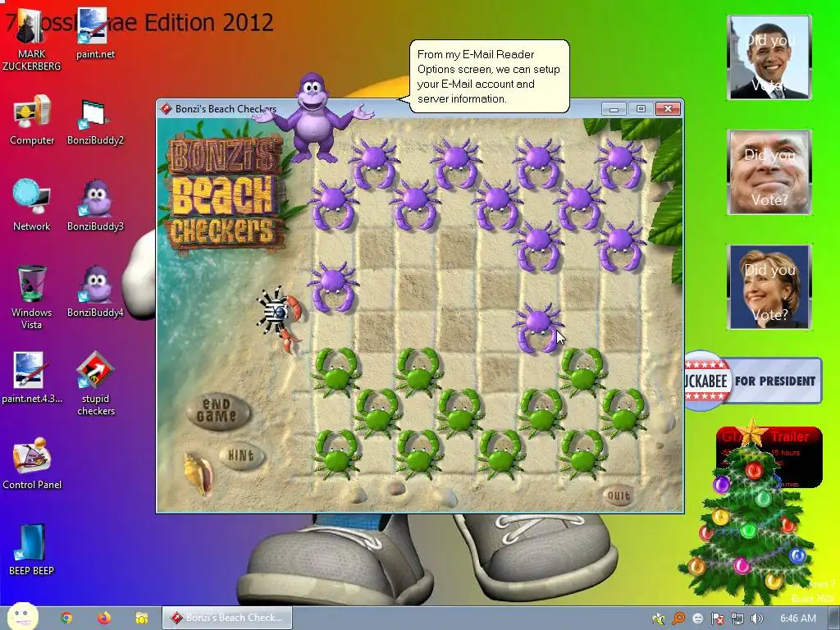The height and width of the screenshot is (630, 840).
Task: Close the Bonzi's Beach Checkers window
Action: [668, 109]
